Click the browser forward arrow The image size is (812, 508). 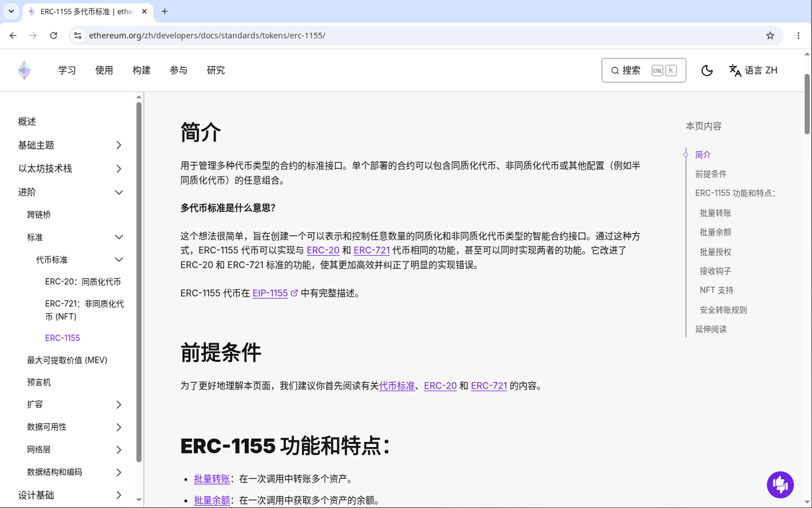coord(34,36)
